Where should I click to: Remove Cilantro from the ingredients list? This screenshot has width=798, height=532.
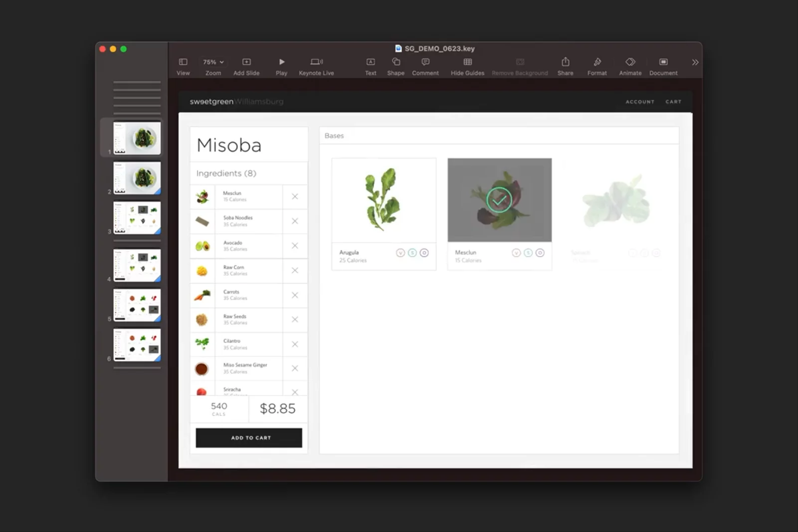(295, 345)
